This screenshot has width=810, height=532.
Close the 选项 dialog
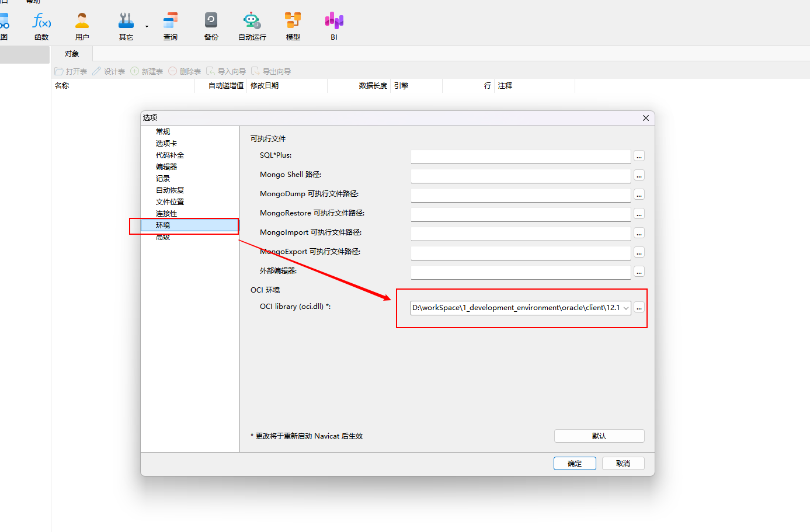pyautogui.click(x=646, y=118)
